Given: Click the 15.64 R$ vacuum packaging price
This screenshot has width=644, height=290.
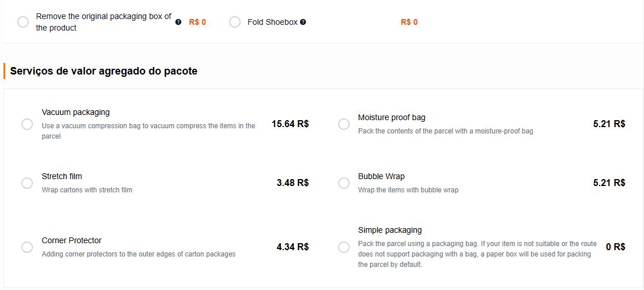Looking at the screenshot, I should [290, 124].
